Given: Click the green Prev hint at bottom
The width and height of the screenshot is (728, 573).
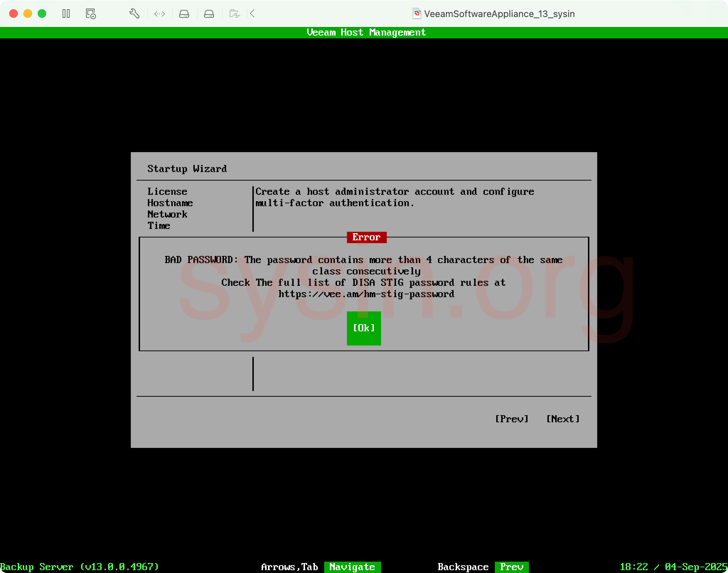Looking at the screenshot, I should (512, 567).
